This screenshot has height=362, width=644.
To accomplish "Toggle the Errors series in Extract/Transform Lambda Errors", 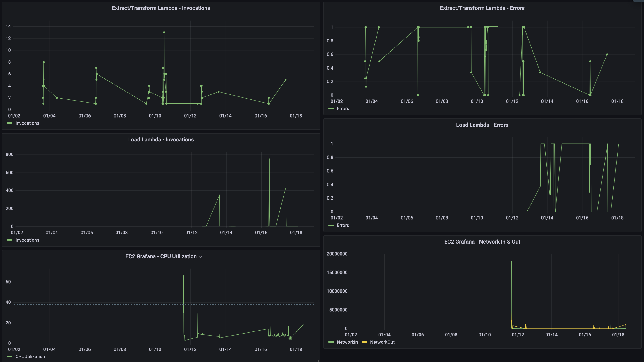I will [343, 108].
